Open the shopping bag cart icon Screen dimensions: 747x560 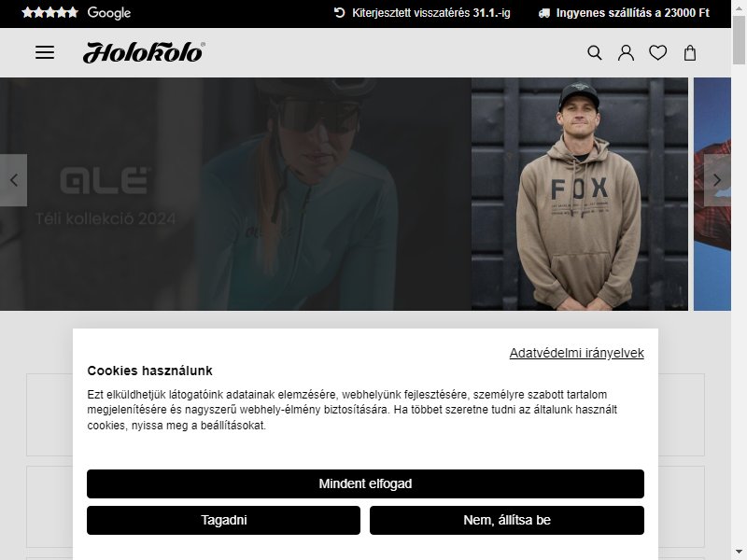(x=690, y=52)
